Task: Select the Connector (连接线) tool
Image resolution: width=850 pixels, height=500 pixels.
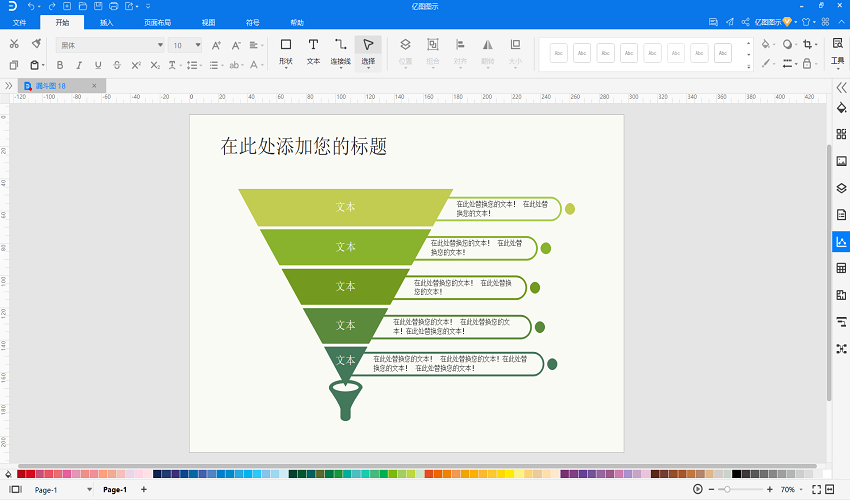Action: coord(340,52)
